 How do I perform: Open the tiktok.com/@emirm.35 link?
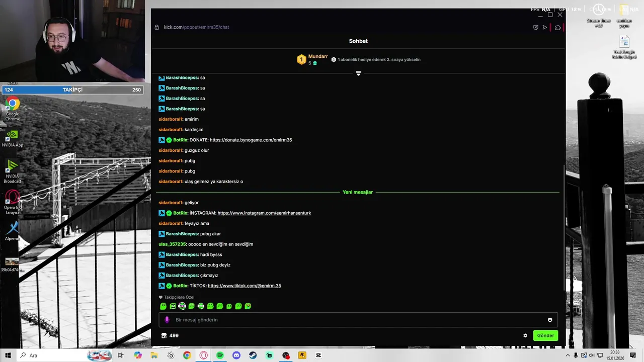click(x=244, y=286)
